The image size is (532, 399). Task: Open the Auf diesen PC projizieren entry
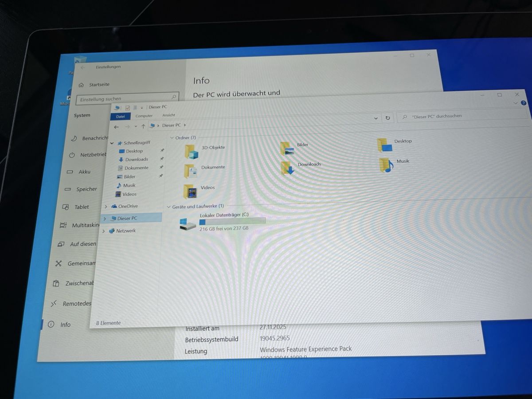tap(77, 244)
